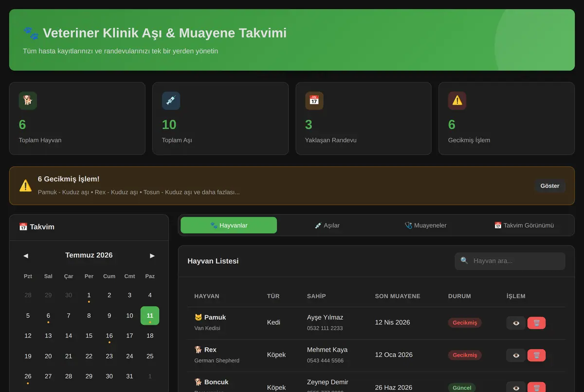The width and height of the screenshot is (584, 392).
Task: Click the warning triangle in overdue alert banner
Action: (25, 185)
